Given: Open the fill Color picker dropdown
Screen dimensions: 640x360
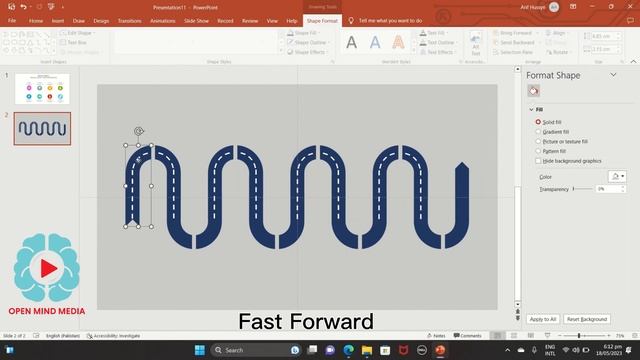Looking at the screenshot, I should click(x=617, y=176).
